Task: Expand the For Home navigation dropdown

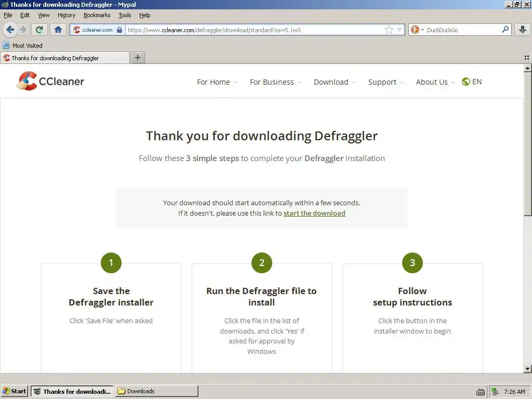Action: pyautogui.click(x=217, y=82)
